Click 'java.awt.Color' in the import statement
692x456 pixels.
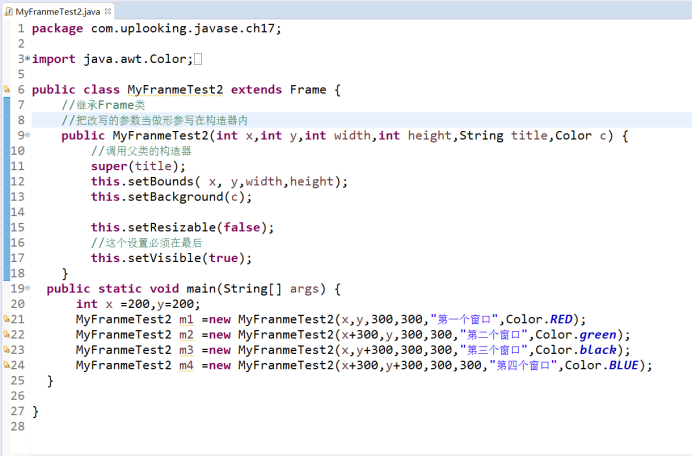coord(135,59)
